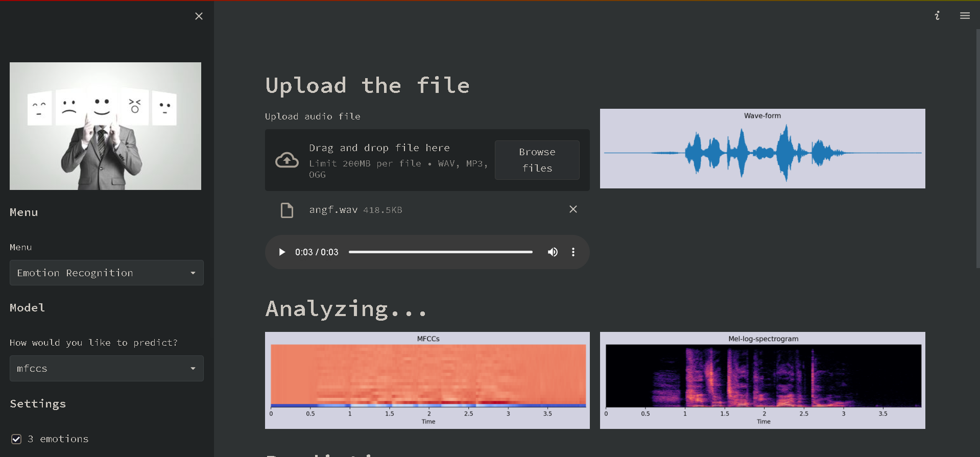
Task: Click the cloud upload icon
Action: click(287, 160)
